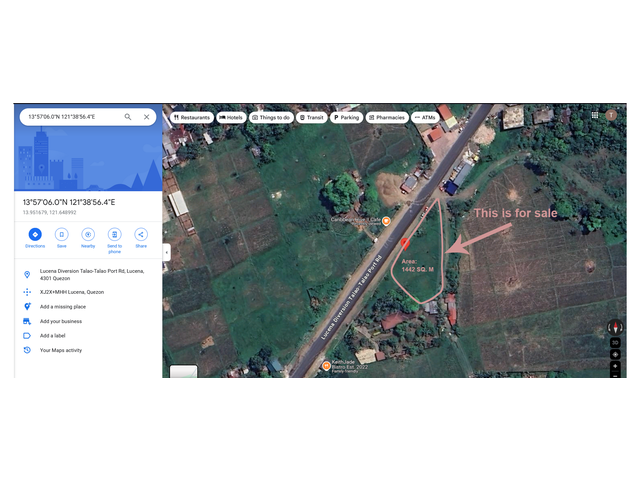The height and width of the screenshot is (480, 640).
Task: Save this location with the Save icon
Action: pyautogui.click(x=61, y=234)
